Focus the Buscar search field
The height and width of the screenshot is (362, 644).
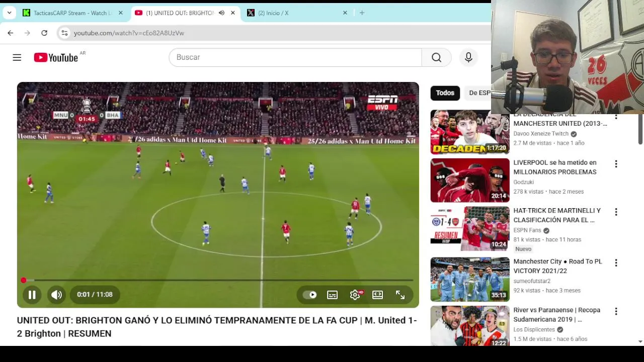tap(295, 57)
